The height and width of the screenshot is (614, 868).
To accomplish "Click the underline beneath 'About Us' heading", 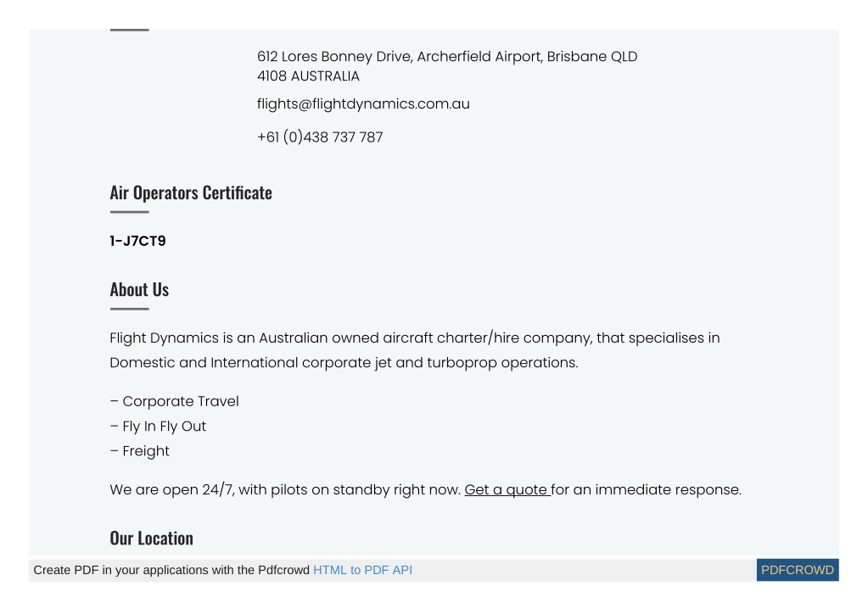I will (x=130, y=309).
